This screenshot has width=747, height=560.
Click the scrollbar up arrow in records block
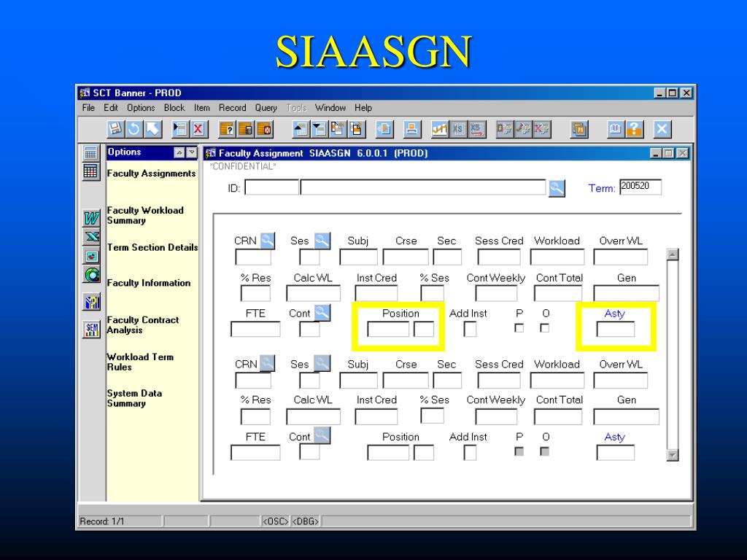[x=672, y=254]
